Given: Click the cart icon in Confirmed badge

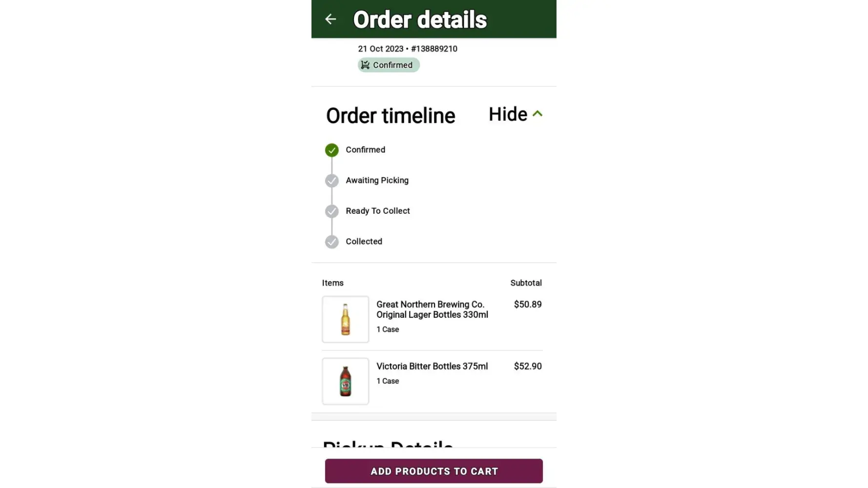Looking at the screenshot, I should tap(365, 65).
